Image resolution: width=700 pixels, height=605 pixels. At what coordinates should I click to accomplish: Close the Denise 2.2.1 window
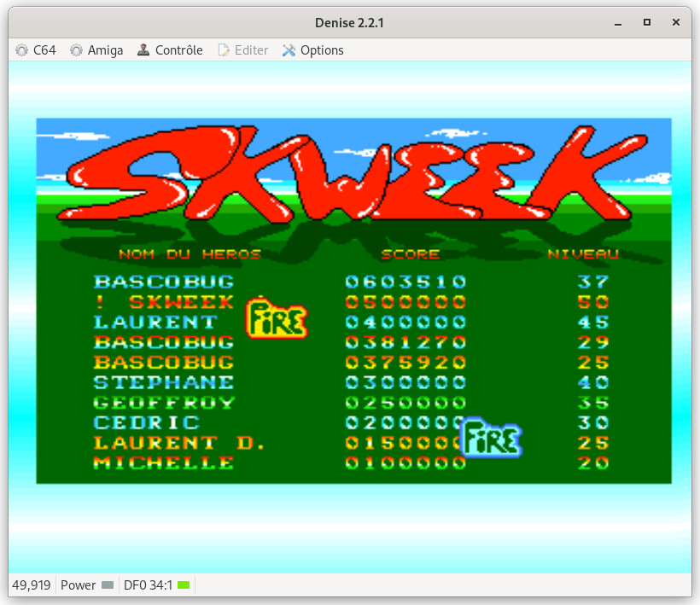pyautogui.click(x=676, y=23)
